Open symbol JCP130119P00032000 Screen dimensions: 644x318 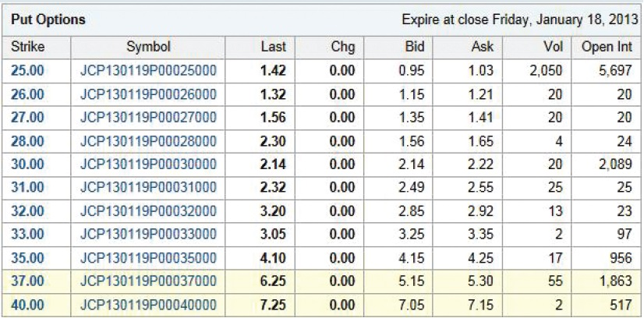point(148,211)
